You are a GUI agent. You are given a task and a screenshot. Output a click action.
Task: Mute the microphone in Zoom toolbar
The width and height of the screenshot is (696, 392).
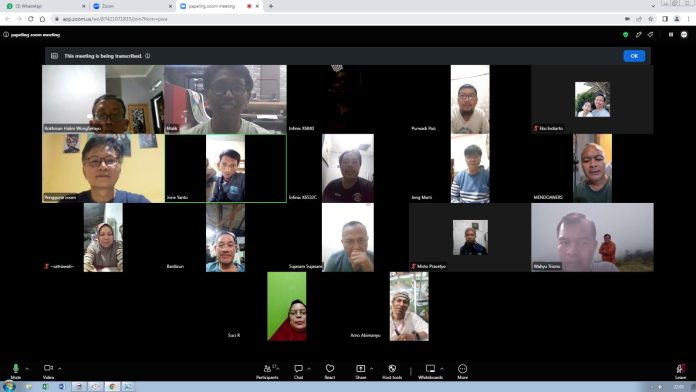(16, 371)
